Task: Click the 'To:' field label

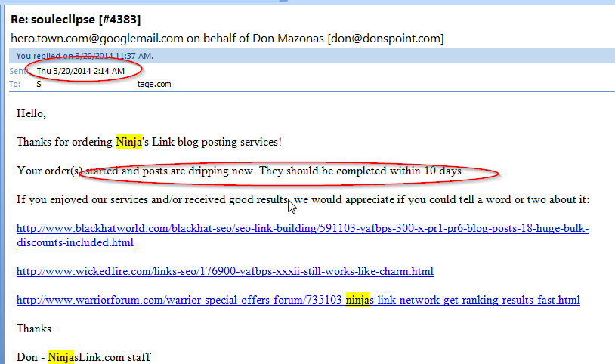Action: click(14, 84)
